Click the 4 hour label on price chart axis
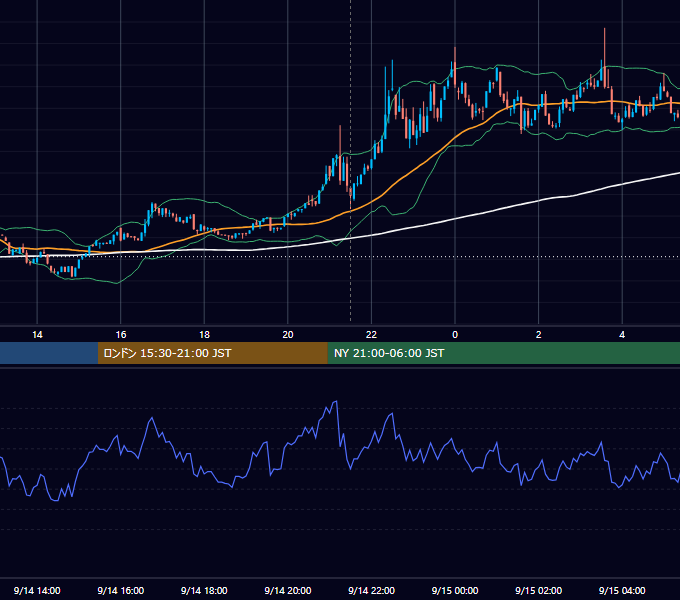Image resolution: width=680 pixels, height=600 pixels. click(x=622, y=335)
